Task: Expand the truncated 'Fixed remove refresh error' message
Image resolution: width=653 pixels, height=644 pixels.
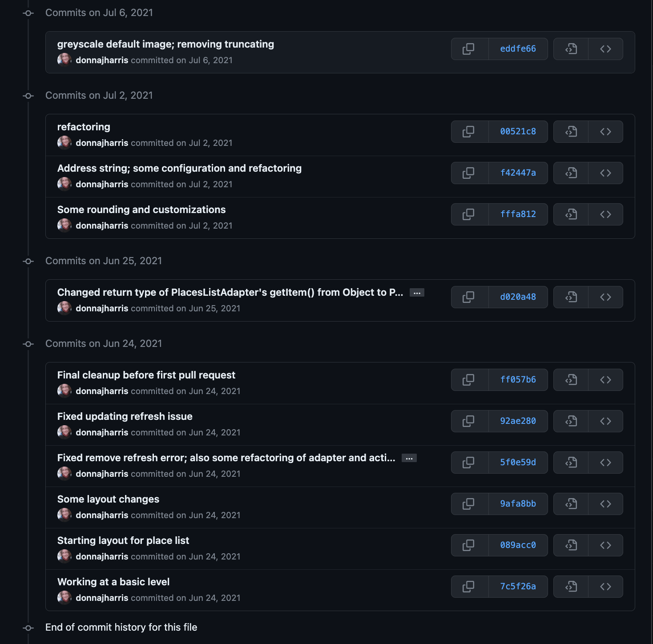Action: click(409, 458)
